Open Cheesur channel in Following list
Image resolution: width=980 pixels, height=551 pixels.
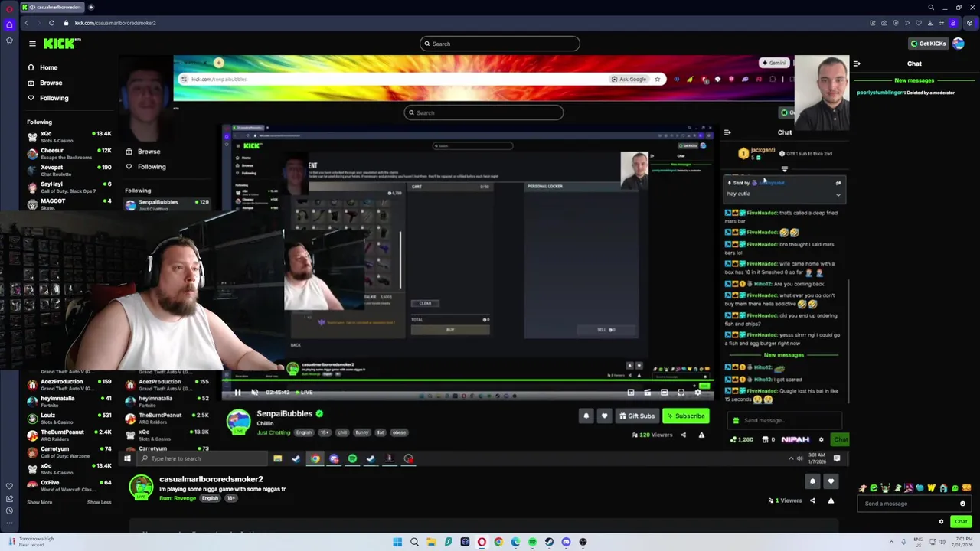tap(70, 154)
